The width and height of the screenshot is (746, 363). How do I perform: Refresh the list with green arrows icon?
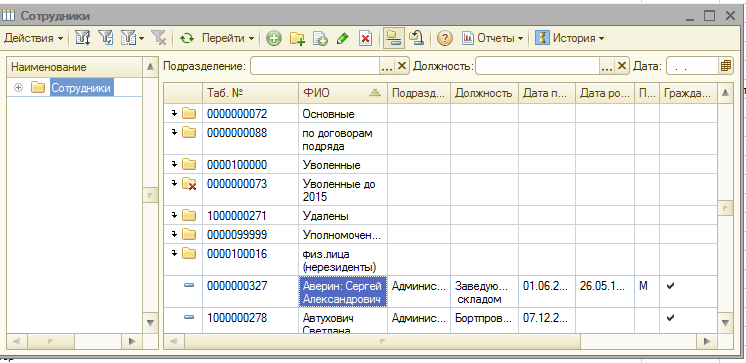click(187, 38)
